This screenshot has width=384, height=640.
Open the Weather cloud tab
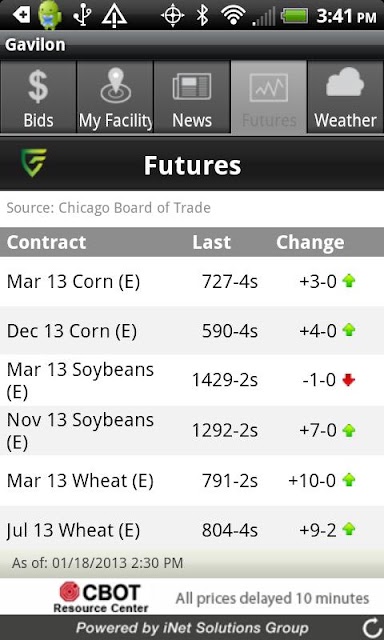click(346, 97)
